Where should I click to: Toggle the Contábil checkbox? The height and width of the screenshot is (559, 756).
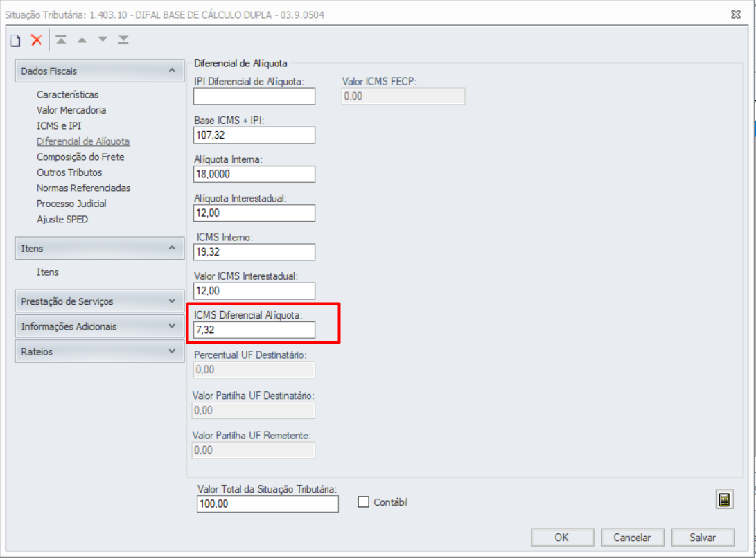pyautogui.click(x=364, y=502)
